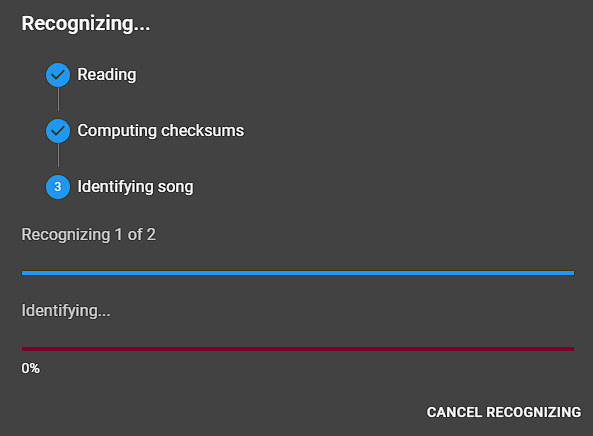This screenshot has width=593, height=436.
Task: Click the connector line above Identifying song step
Action: pos(58,155)
